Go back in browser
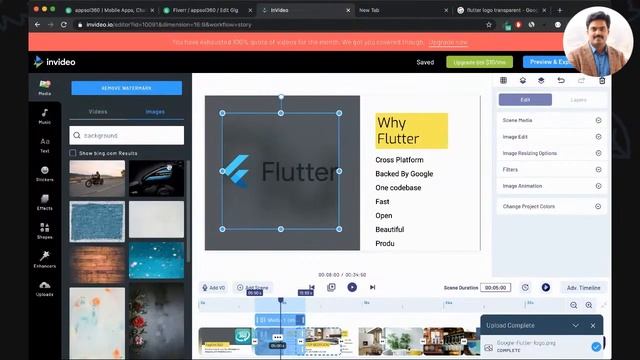This screenshot has height=360, width=640. [38, 25]
